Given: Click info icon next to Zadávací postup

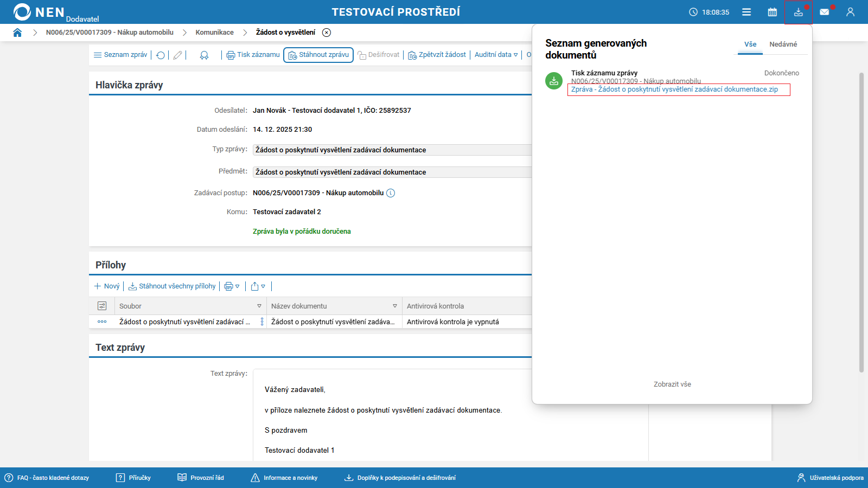Looking at the screenshot, I should point(391,193).
